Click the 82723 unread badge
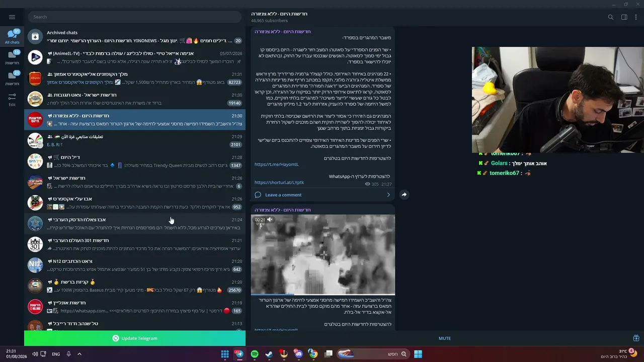Screen dimensions: 644x362 pyautogui.click(x=234, y=82)
